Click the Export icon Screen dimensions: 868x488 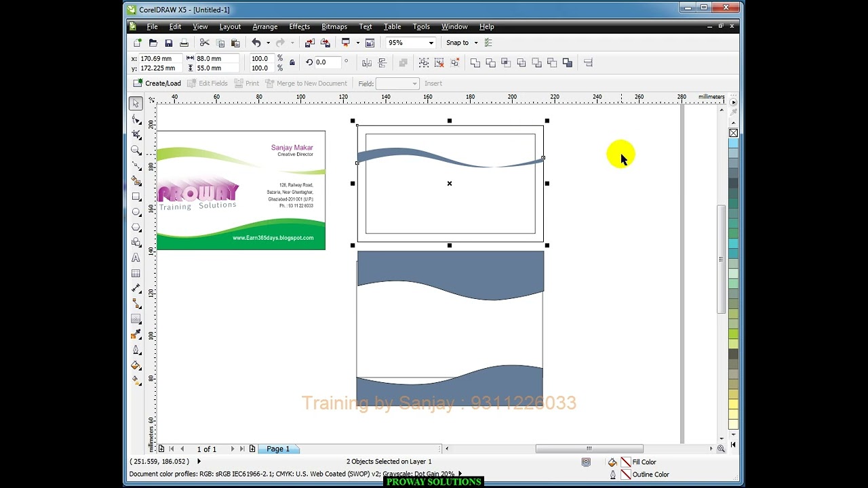coord(325,43)
